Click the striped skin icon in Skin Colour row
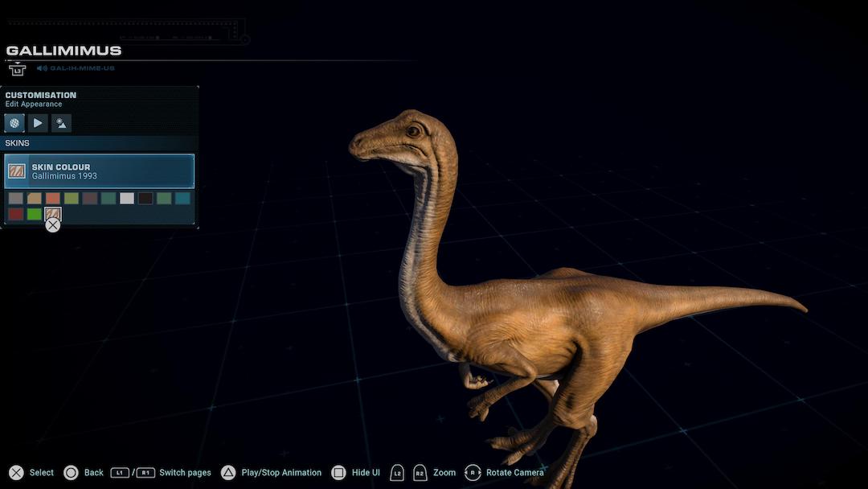Viewport: 868px width, 489px height. (17, 171)
